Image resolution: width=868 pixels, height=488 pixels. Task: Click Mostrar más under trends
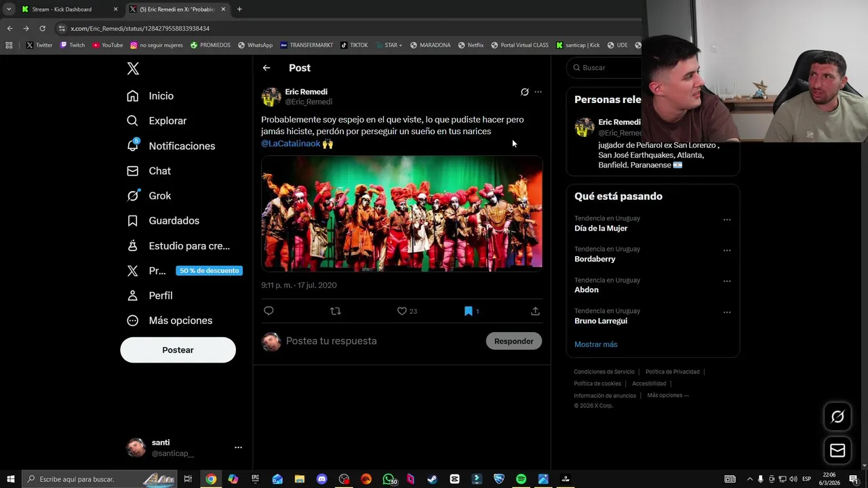(x=595, y=344)
